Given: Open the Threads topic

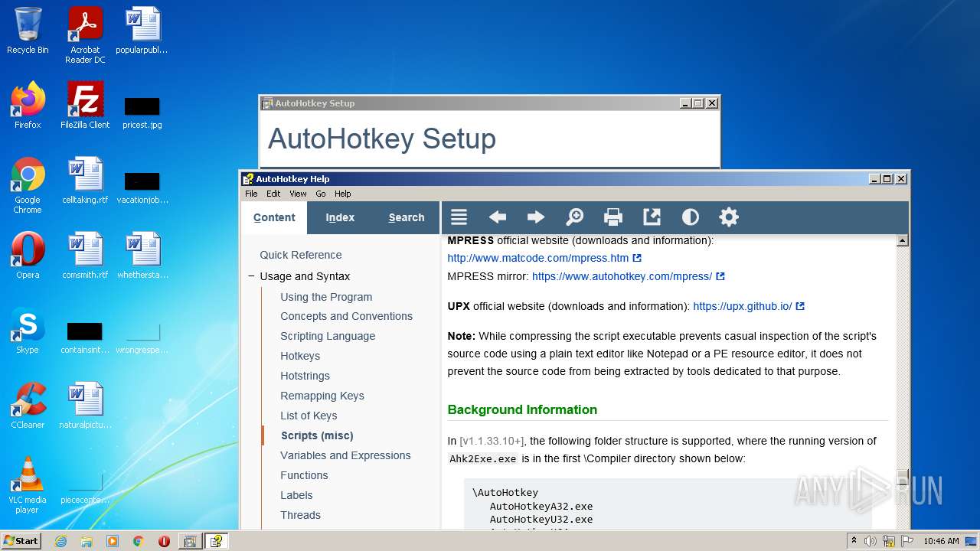Looking at the screenshot, I should tap(300, 515).
